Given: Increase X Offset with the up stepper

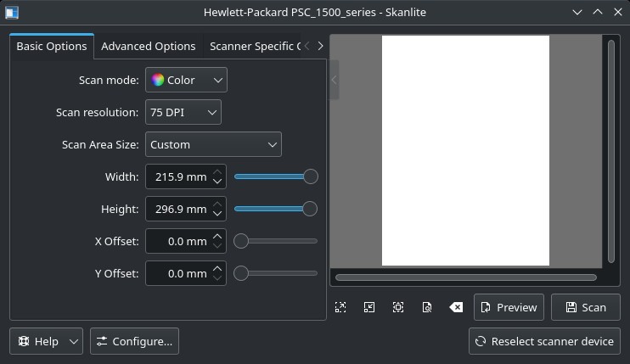Looking at the screenshot, I should click(x=217, y=237).
